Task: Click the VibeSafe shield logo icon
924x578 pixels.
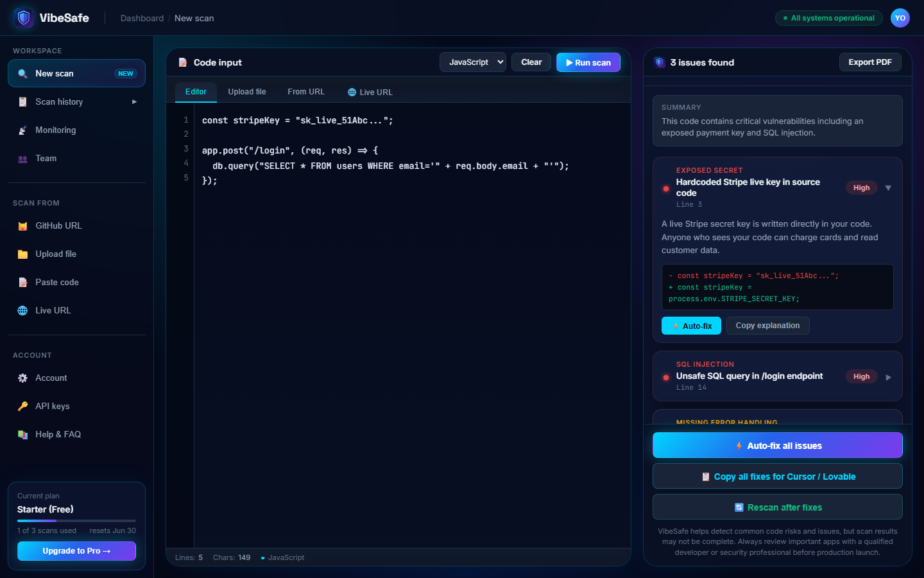Action: click(x=24, y=18)
